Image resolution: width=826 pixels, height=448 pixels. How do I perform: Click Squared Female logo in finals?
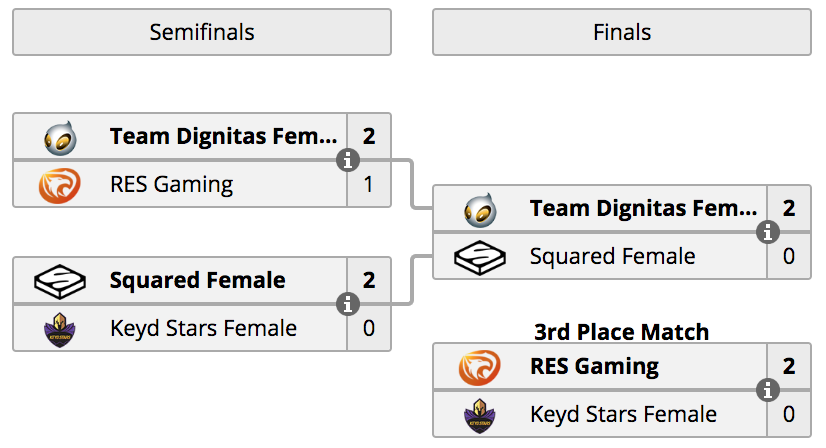point(480,258)
